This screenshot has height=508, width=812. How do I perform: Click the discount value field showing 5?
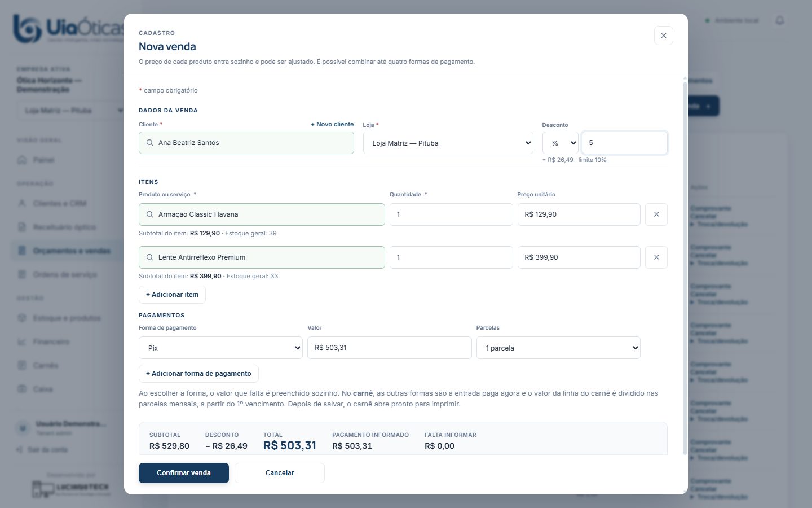[x=625, y=143]
